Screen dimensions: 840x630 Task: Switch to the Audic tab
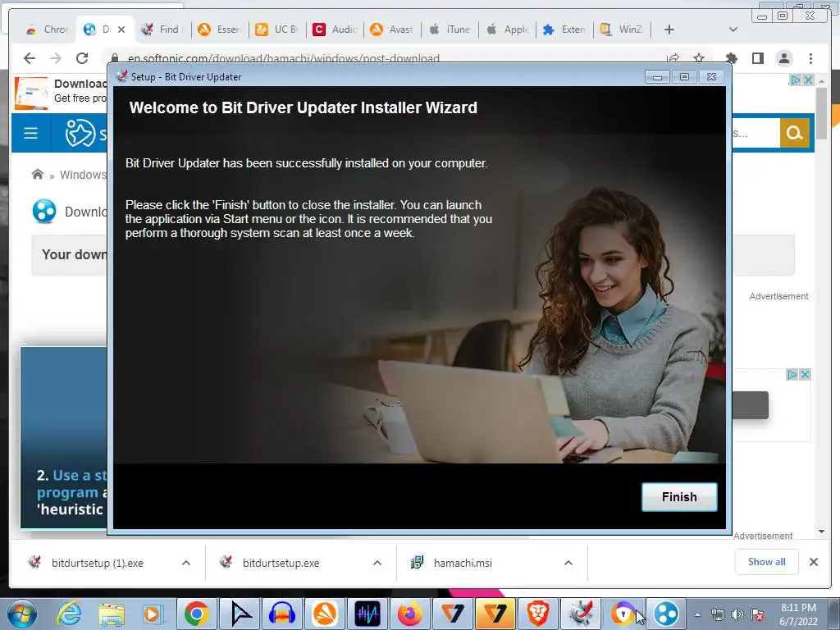click(334, 30)
